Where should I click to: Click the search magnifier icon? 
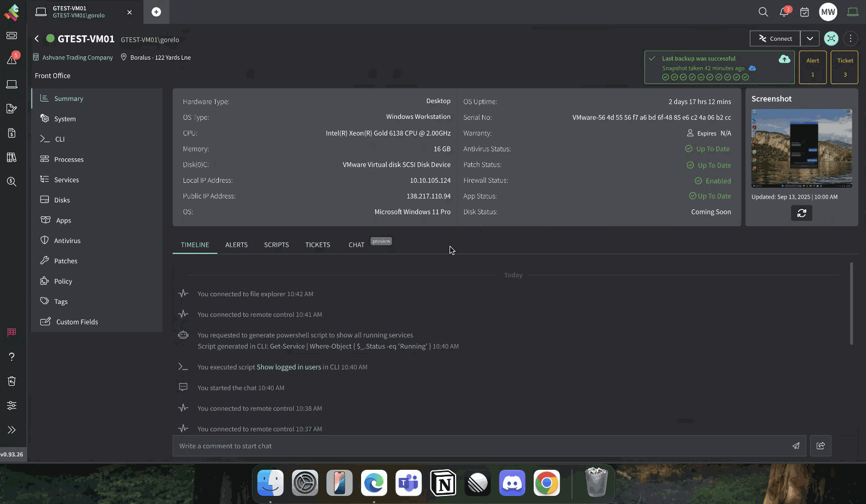click(763, 12)
